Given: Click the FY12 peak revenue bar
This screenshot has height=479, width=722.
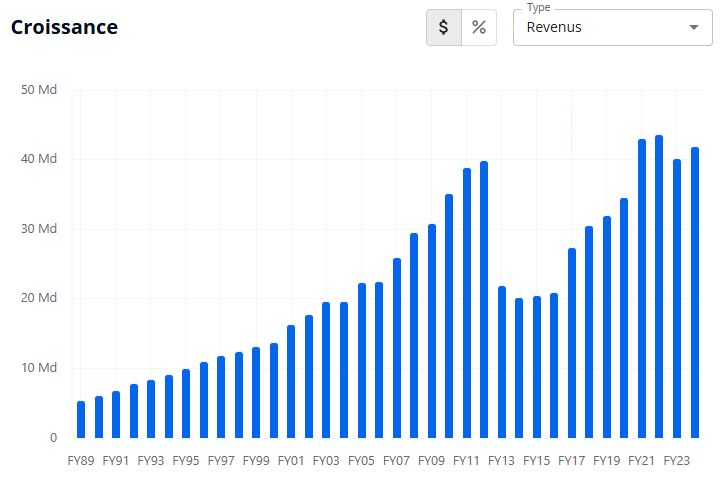Looking at the screenshot, I should [484, 299].
